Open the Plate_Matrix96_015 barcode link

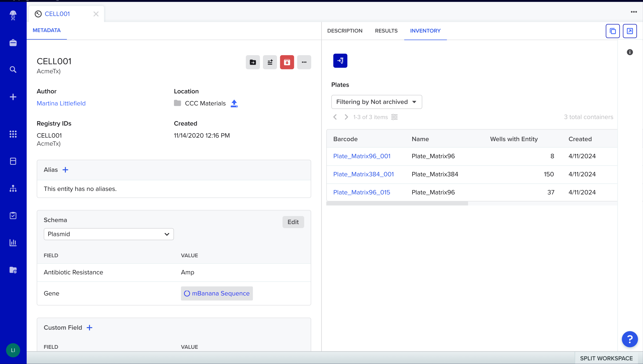362,192
